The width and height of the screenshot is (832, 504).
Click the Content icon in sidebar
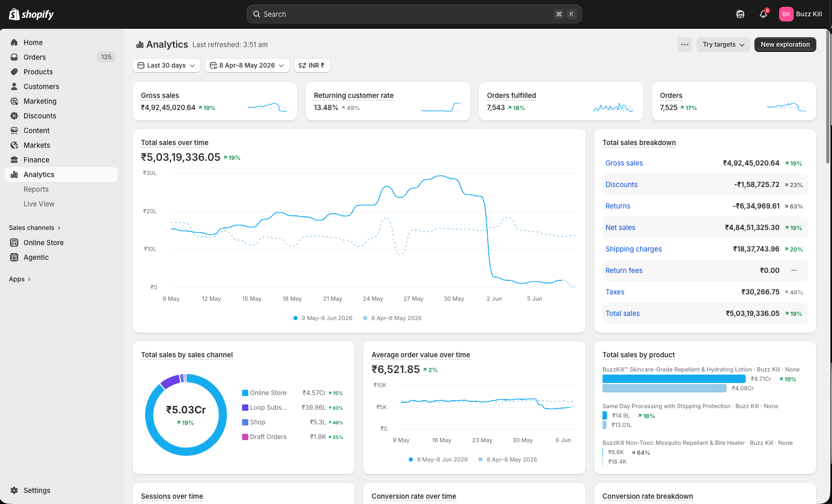[14, 130]
